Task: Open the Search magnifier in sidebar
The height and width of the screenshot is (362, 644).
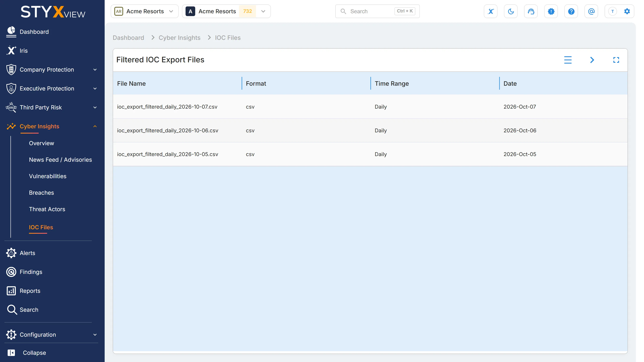Action: pos(12,310)
